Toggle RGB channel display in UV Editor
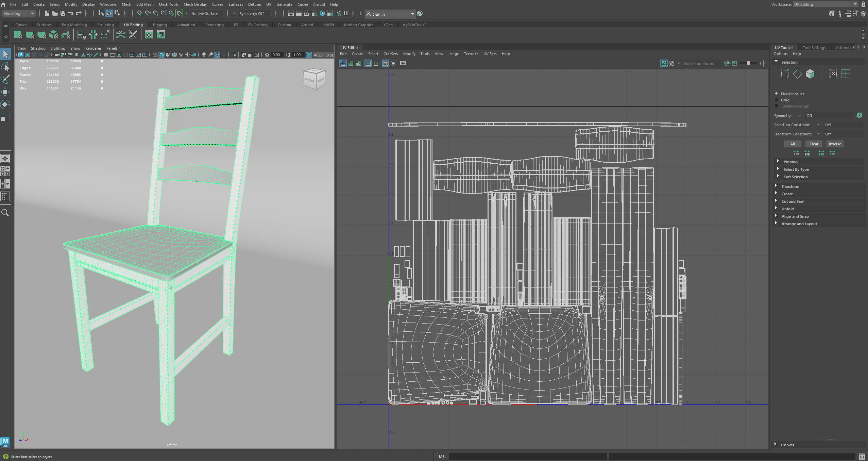Viewport: 868px width, 461px height. click(x=727, y=63)
